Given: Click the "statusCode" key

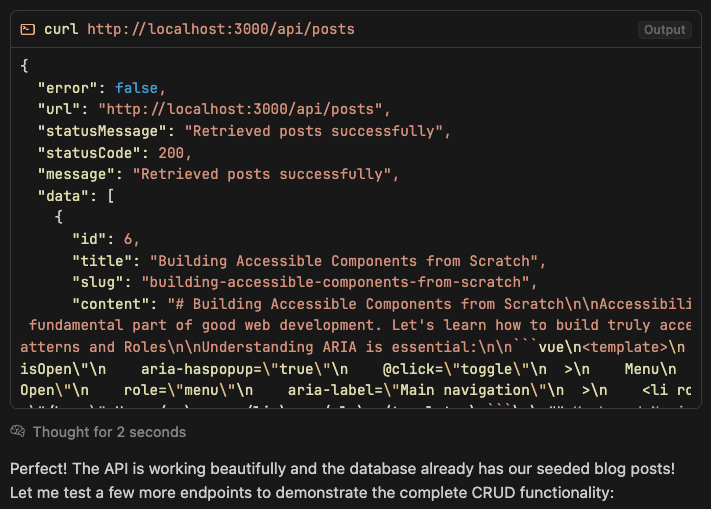Looking at the screenshot, I should 89,153.
